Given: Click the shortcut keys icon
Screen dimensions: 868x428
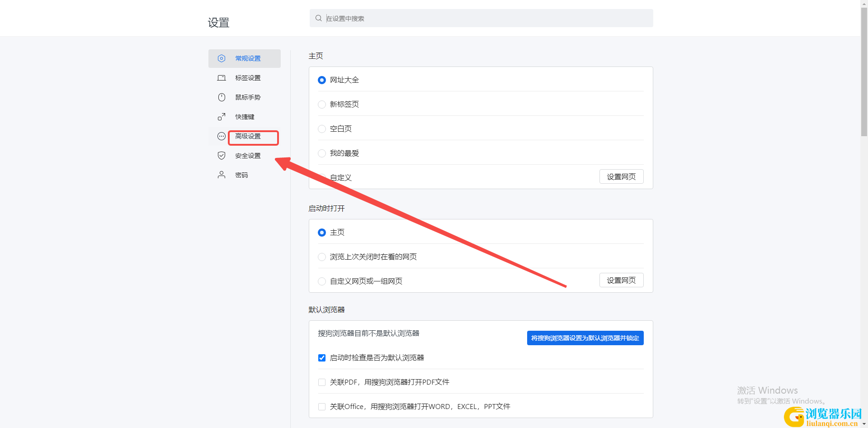Looking at the screenshot, I should pos(222,117).
